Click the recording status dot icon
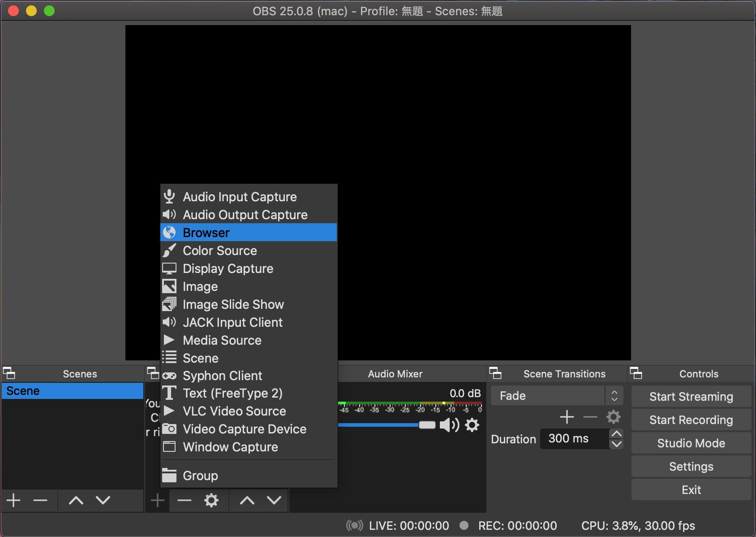Image resolution: width=756 pixels, height=537 pixels. click(464, 525)
